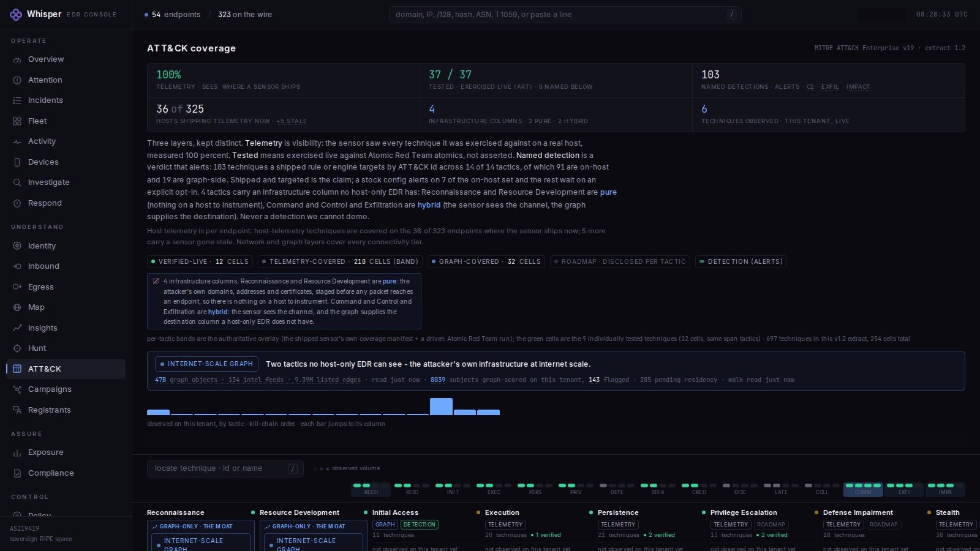Open the Activity page
The width and height of the screenshot is (980, 551).
coord(66,141)
